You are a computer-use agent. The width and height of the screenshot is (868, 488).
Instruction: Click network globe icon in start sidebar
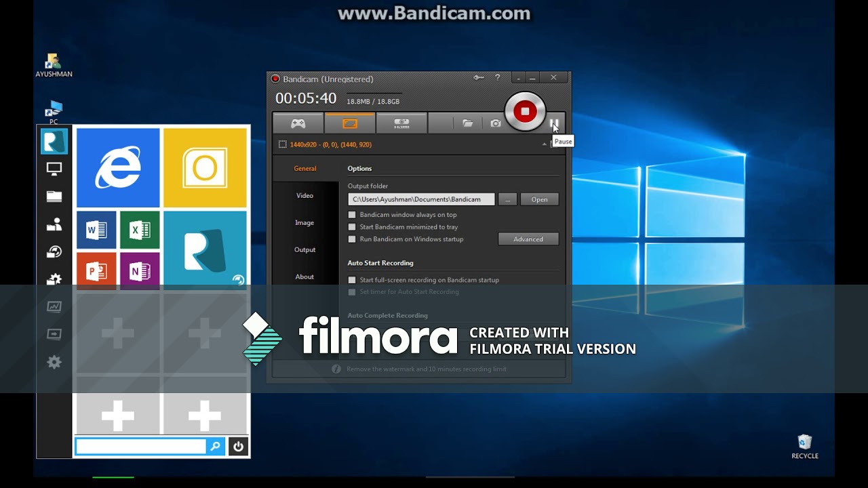pos(54,252)
